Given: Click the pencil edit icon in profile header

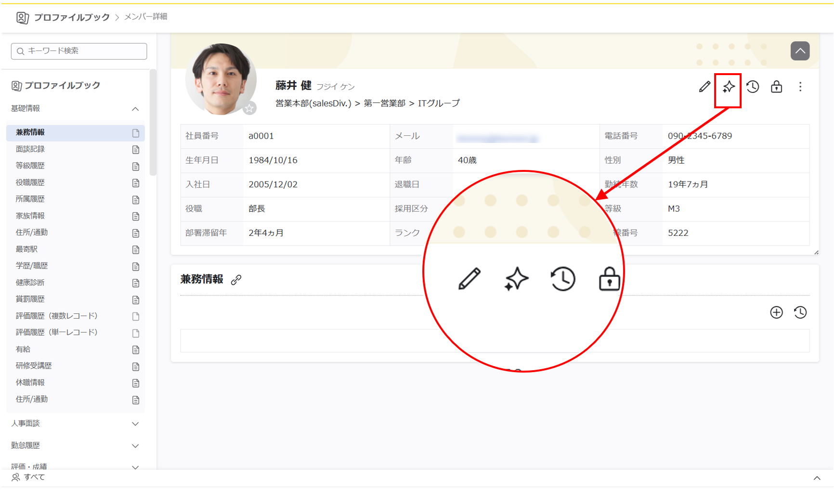Looking at the screenshot, I should click(704, 87).
